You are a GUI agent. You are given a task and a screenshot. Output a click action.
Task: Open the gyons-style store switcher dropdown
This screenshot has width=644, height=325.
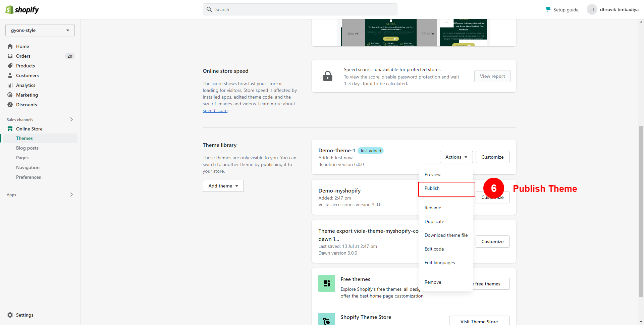[40, 30]
